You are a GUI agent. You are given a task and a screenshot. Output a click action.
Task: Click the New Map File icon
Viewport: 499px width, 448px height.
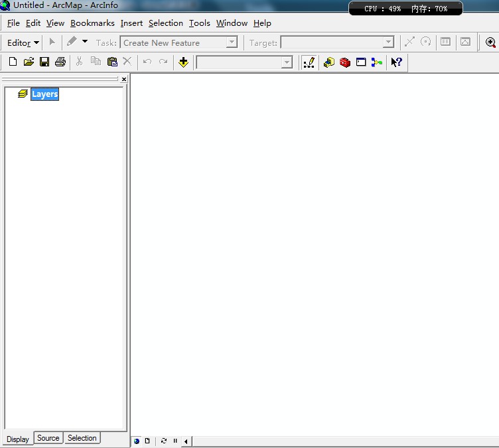13,62
